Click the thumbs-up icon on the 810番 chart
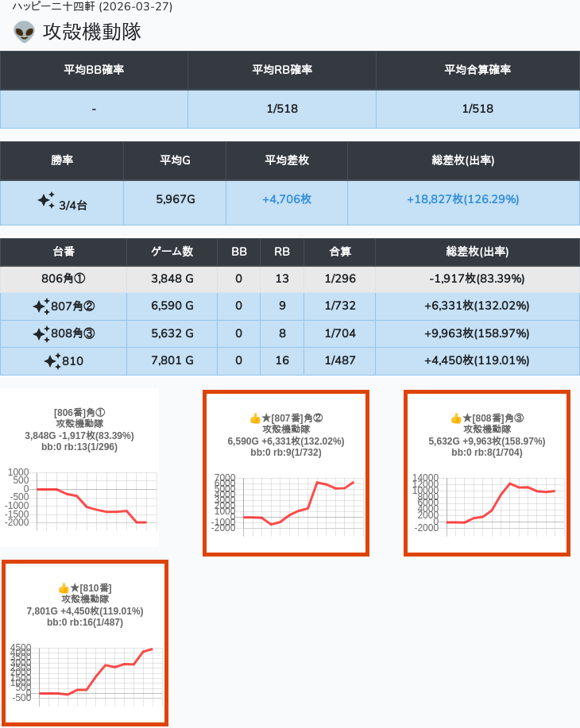The height and width of the screenshot is (728, 580). [x=64, y=587]
